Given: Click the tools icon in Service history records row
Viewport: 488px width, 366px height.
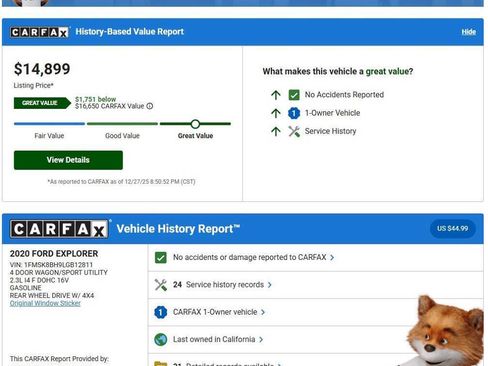Looking at the screenshot, I should pos(161,285).
